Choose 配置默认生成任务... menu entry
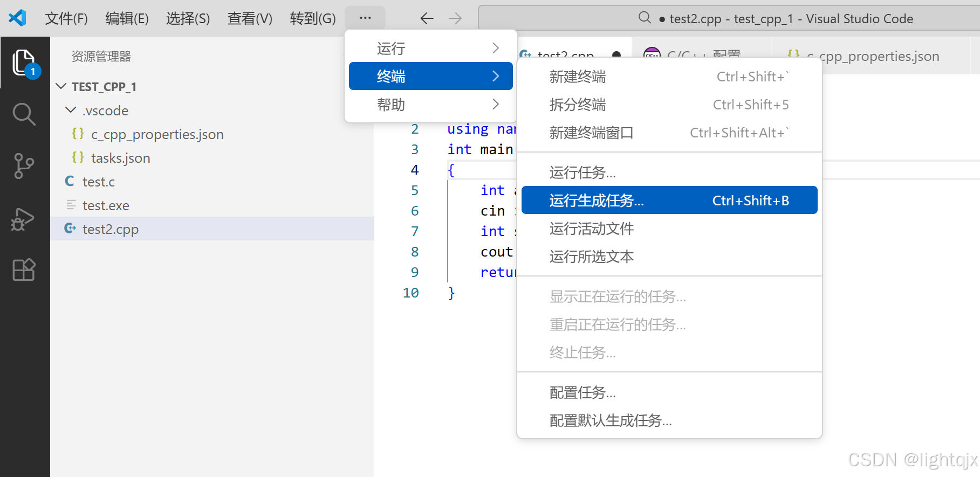The height and width of the screenshot is (477, 980). coord(669,420)
